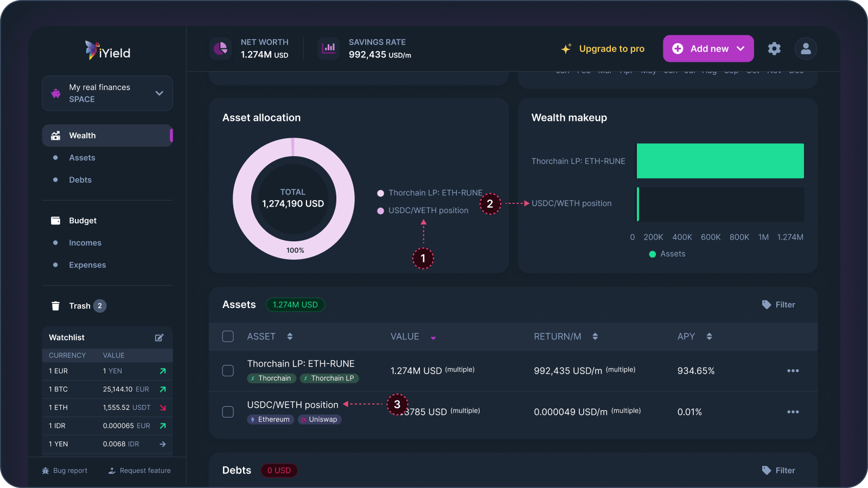
Task: Click the green Thorchain LP bar in Wealth makeup
Action: point(720,161)
